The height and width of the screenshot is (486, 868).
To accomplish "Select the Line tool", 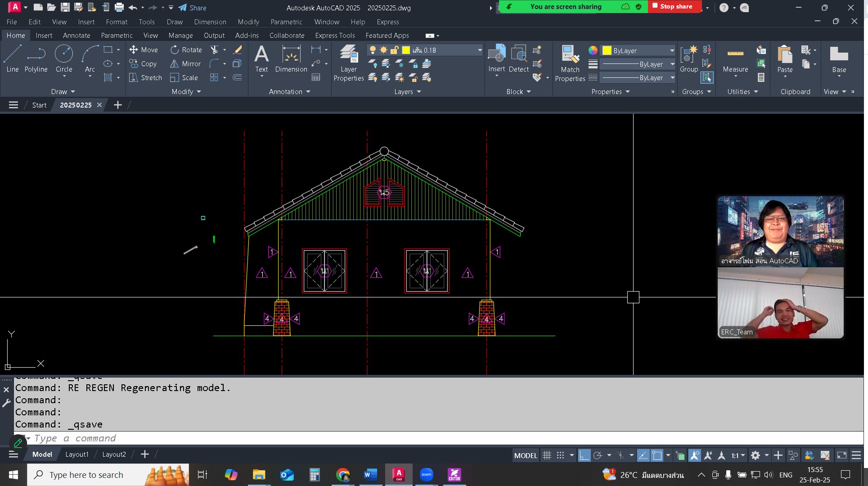I will pos(12,59).
